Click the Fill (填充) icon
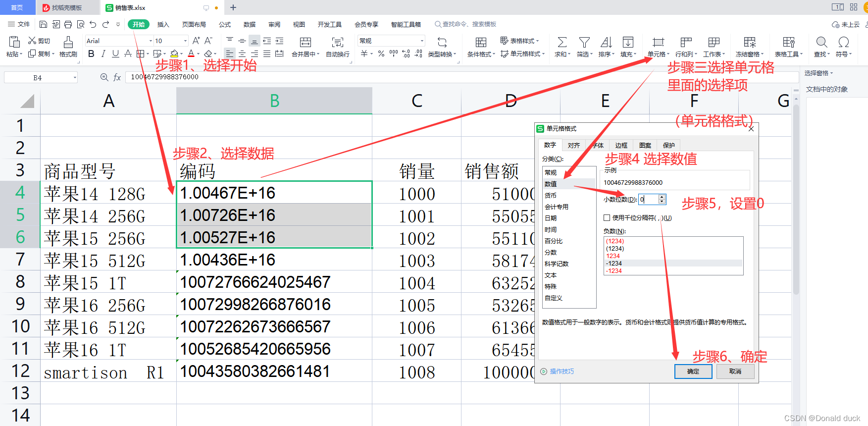Screen dimensions: 868x426 [x=628, y=42]
